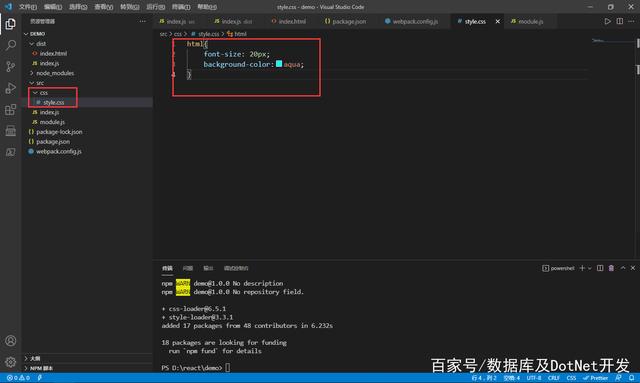Open the VS Code logo menu icon
Image resolution: width=640 pixels, height=383 pixels.
(8, 7)
